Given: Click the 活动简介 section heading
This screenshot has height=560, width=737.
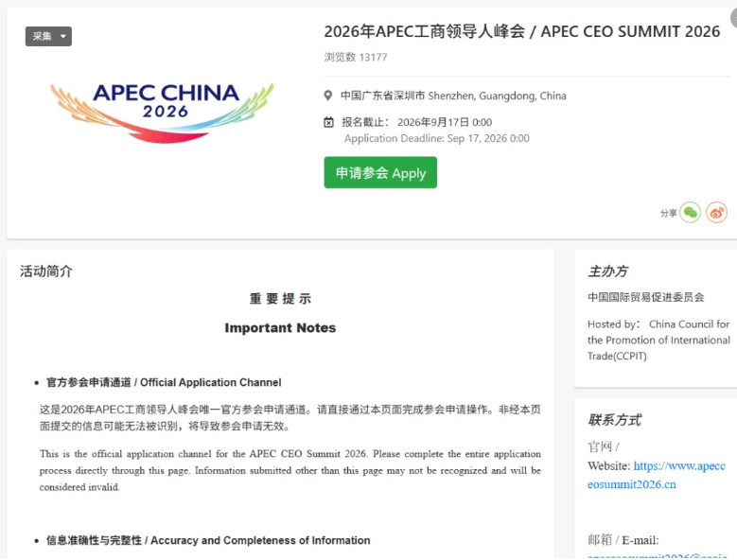Looking at the screenshot, I should click(46, 271).
